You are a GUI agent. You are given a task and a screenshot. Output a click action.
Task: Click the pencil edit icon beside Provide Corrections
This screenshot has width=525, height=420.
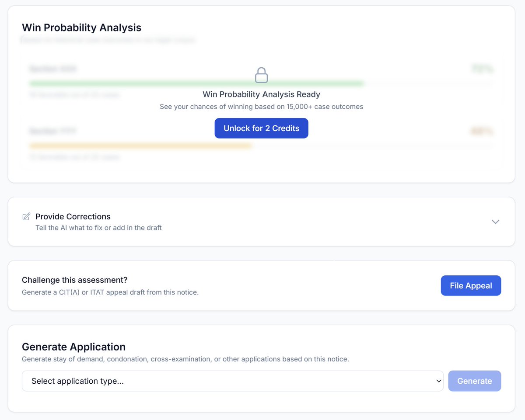pos(26,216)
